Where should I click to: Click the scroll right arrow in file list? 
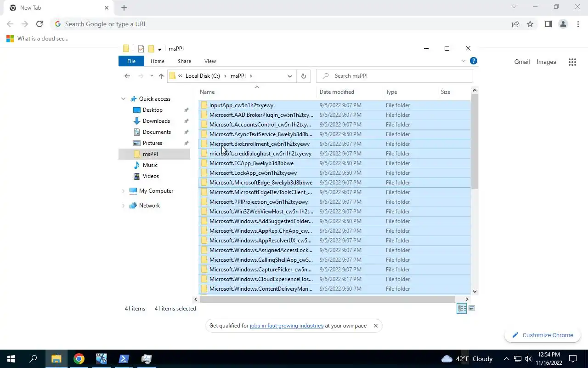[x=467, y=299]
